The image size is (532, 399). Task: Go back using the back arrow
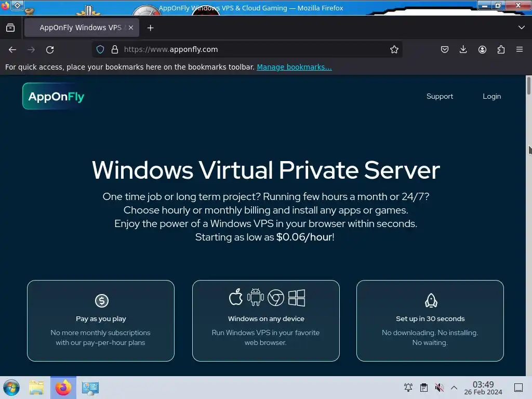pyautogui.click(x=12, y=49)
